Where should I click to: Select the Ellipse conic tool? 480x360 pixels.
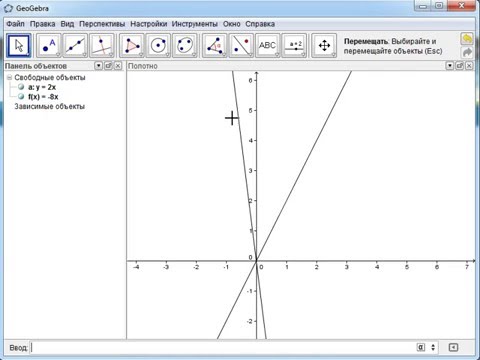pos(185,45)
